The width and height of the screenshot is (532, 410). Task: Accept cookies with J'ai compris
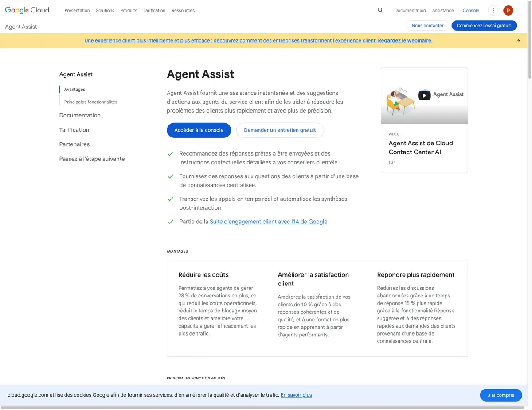pos(501,395)
